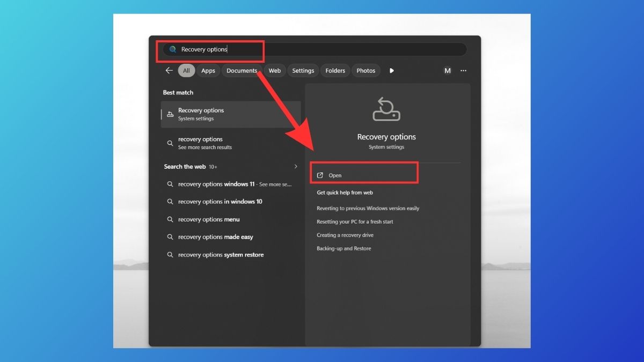Switch to the Folders filter tab

click(335, 71)
